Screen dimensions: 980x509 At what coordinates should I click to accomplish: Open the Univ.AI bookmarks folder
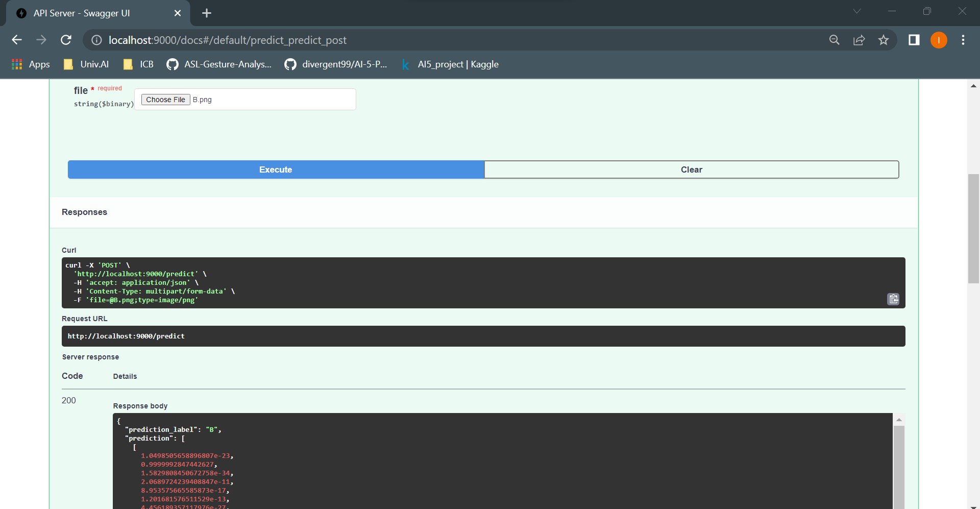click(x=86, y=64)
